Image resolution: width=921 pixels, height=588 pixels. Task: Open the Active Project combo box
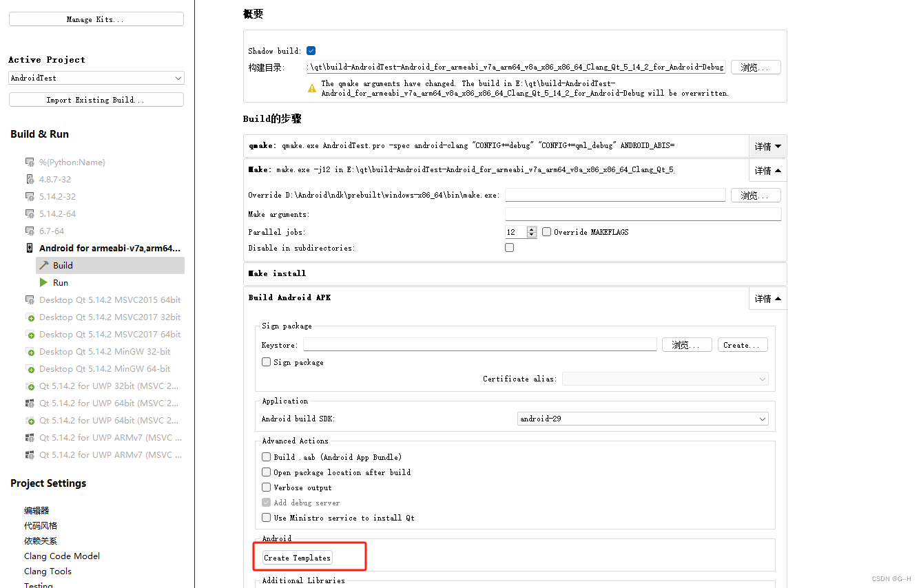(96, 78)
